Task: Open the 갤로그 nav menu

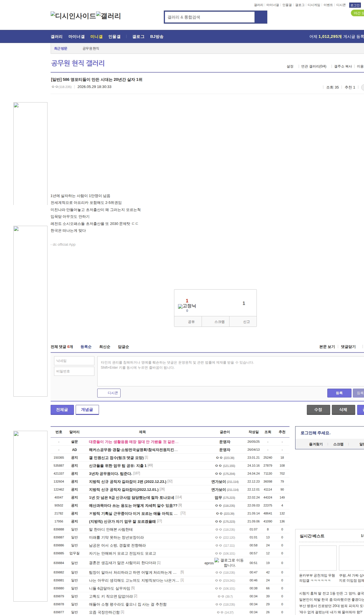Action: click(138, 37)
